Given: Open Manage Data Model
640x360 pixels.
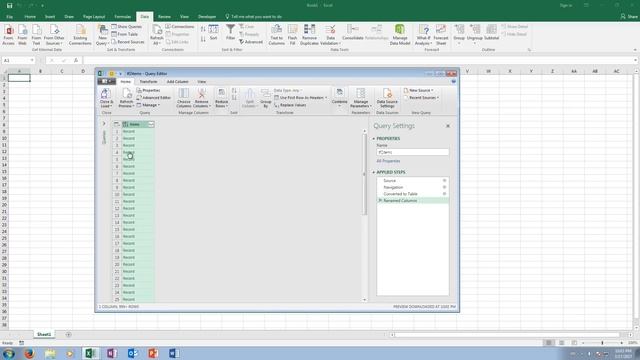Looking at the screenshot, I should tap(400, 35).
